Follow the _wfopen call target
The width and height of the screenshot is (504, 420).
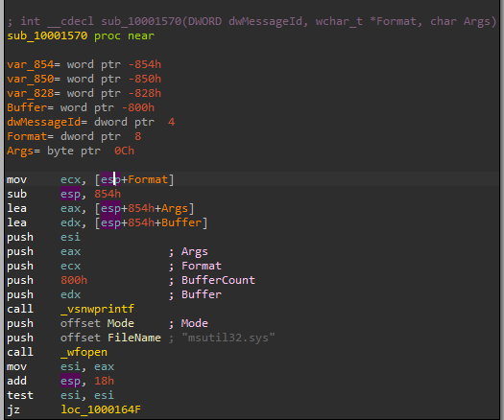[x=84, y=352]
